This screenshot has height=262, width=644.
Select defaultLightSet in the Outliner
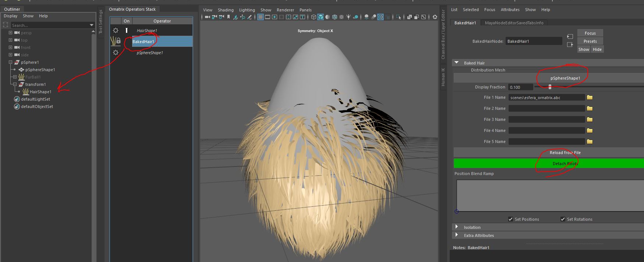(x=35, y=99)
